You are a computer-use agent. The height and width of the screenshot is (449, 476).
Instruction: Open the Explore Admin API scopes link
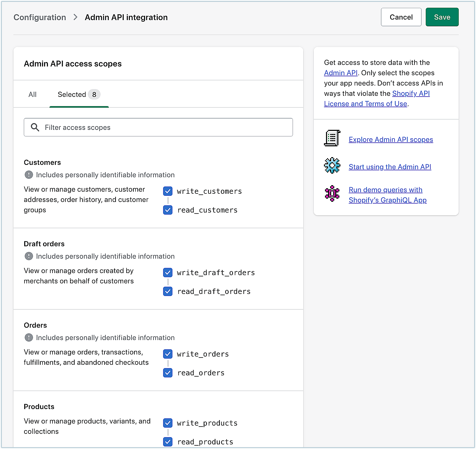[x=391, y=140]
